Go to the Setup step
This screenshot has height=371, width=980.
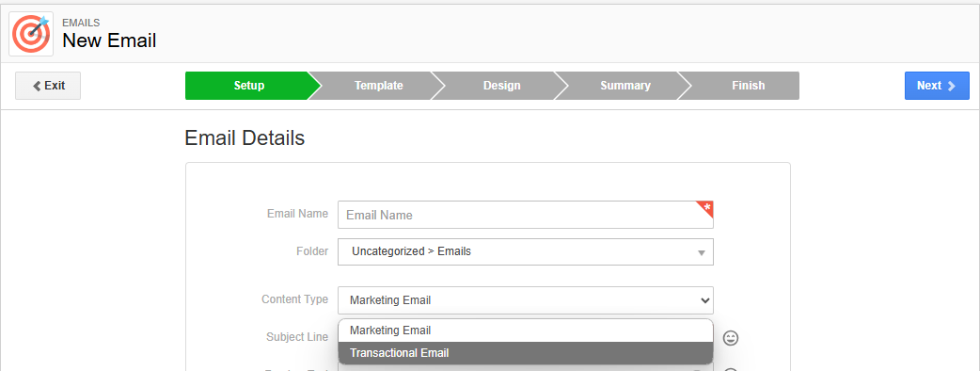(248, 86)
